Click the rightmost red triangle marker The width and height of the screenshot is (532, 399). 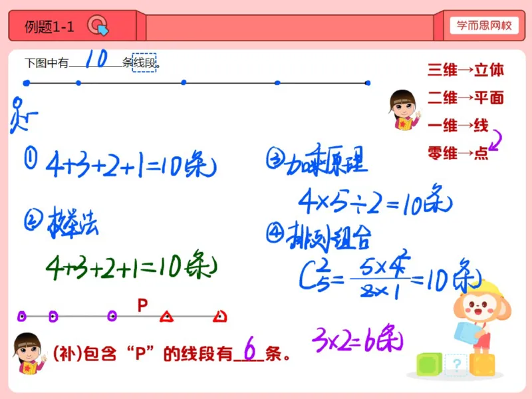coord(220,317)
